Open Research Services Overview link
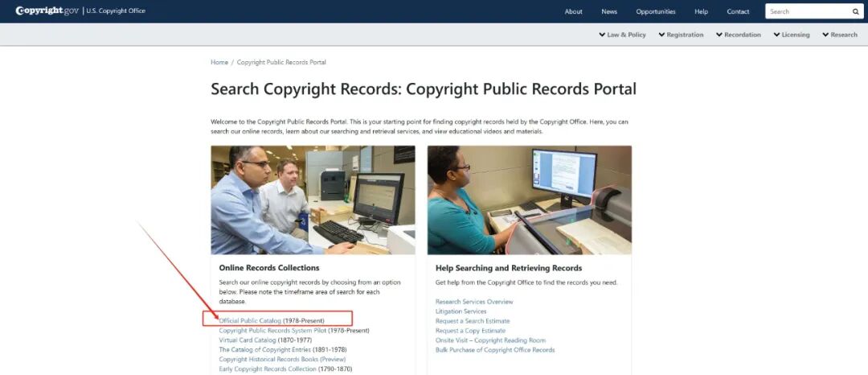868x375 pixels. [x=474, y=302]
